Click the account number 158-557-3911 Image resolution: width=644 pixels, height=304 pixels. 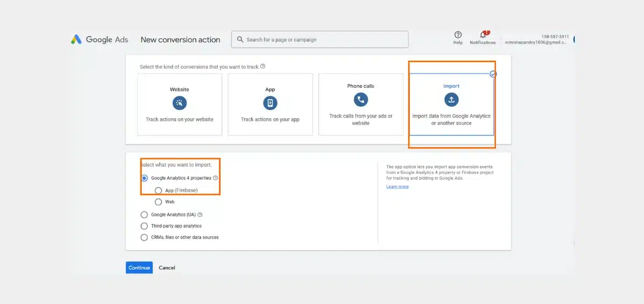(555, 37)
